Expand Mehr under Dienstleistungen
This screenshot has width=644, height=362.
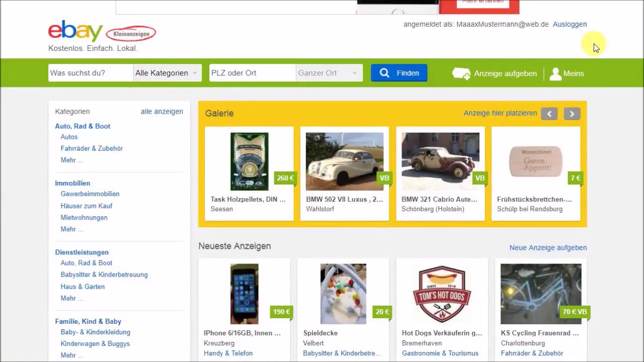point(71,298)
